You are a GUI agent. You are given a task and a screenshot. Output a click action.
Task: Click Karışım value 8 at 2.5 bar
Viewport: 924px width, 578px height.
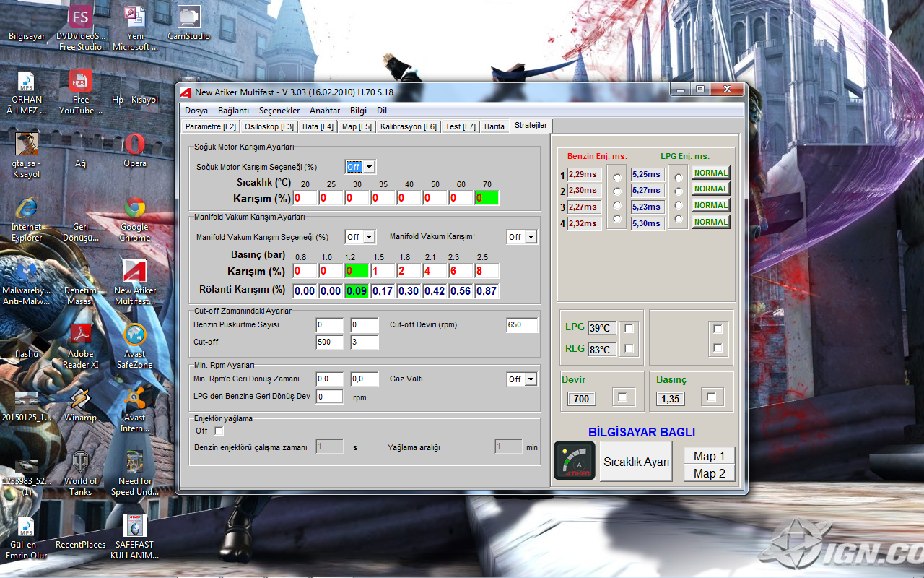tap(487, 272)
